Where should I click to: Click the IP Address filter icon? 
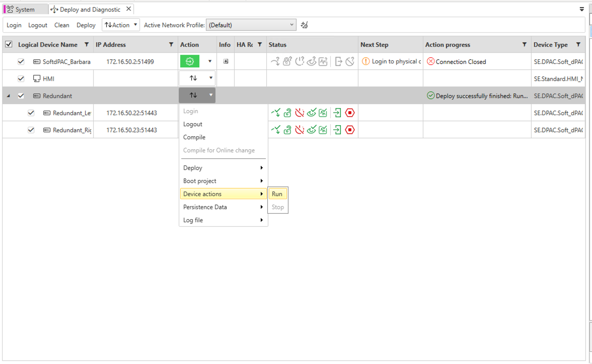171,45
